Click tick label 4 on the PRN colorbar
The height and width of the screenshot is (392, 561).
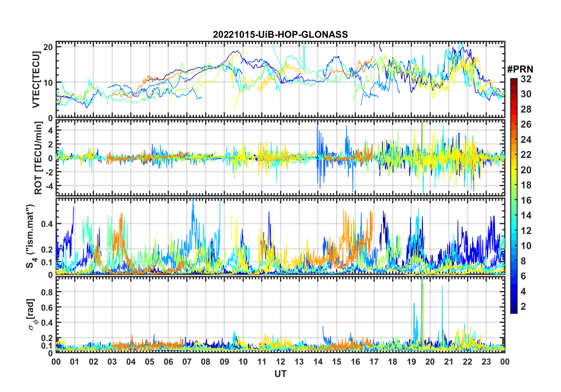[524, 291]
